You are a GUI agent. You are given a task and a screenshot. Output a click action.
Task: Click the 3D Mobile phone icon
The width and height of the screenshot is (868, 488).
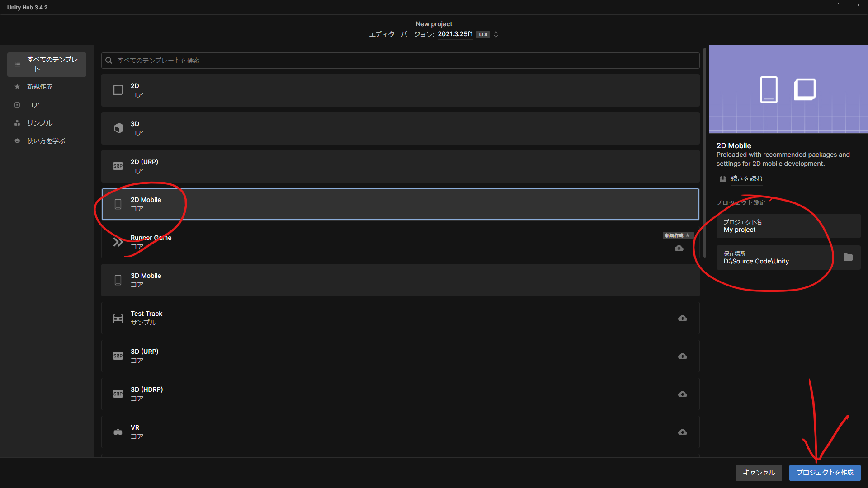(118, 280)
